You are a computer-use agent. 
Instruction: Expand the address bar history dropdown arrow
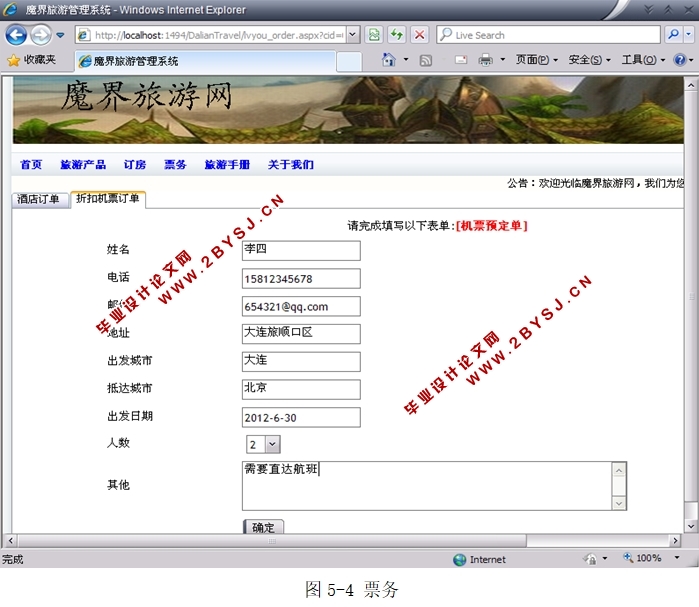click(x=353, y=35)
